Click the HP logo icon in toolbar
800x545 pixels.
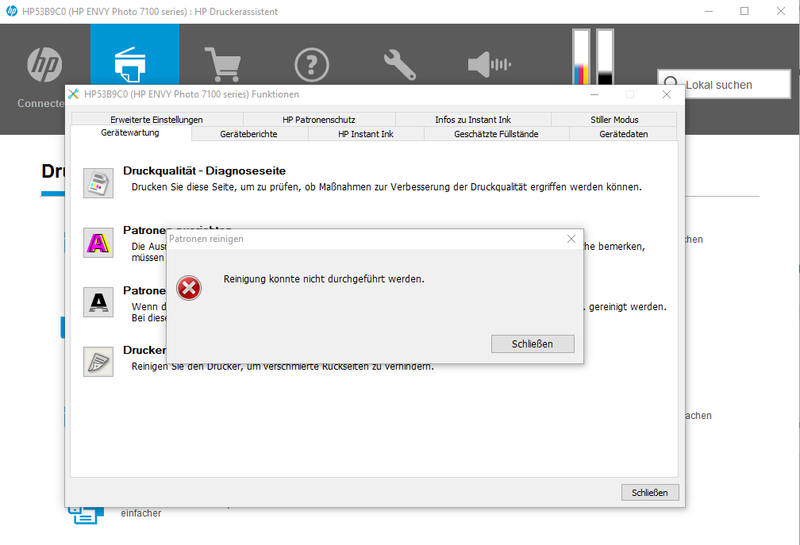(x=44, y=65)
